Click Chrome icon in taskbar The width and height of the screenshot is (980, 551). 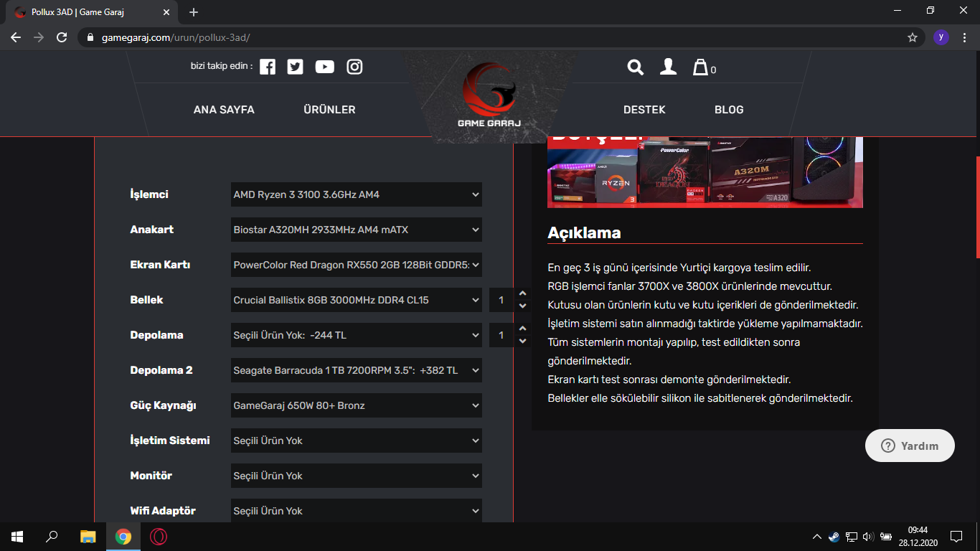click(123, 537)
